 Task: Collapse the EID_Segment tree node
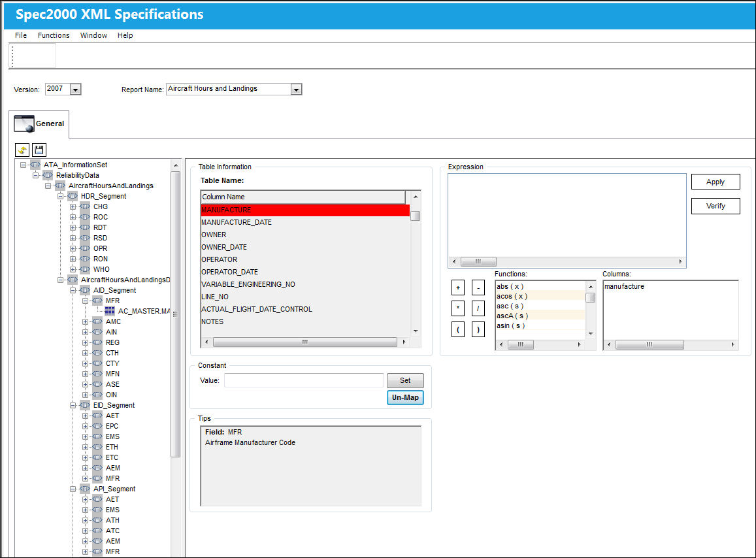(73, 405)
